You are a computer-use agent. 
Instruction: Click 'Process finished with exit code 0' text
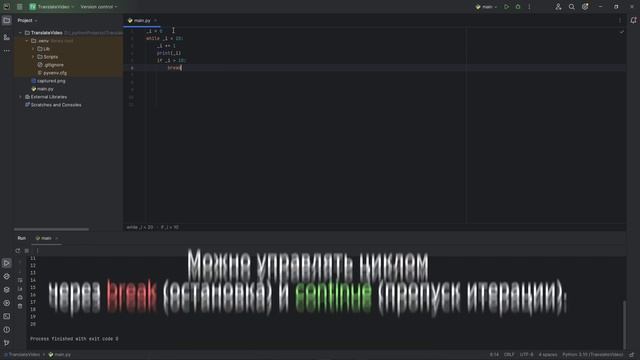(74, 339)
